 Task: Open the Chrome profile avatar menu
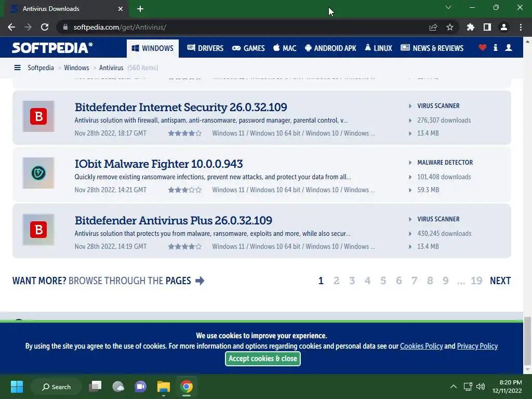504,27
